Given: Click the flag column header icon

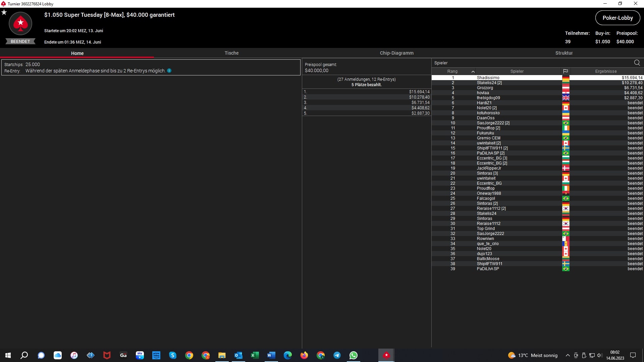Looking at the screenshot, I should [x=566, y=71].
